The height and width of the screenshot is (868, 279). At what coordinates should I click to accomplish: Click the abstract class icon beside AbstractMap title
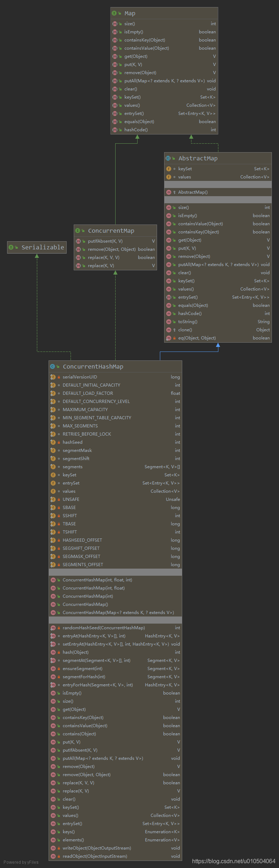tap(168, 158)
